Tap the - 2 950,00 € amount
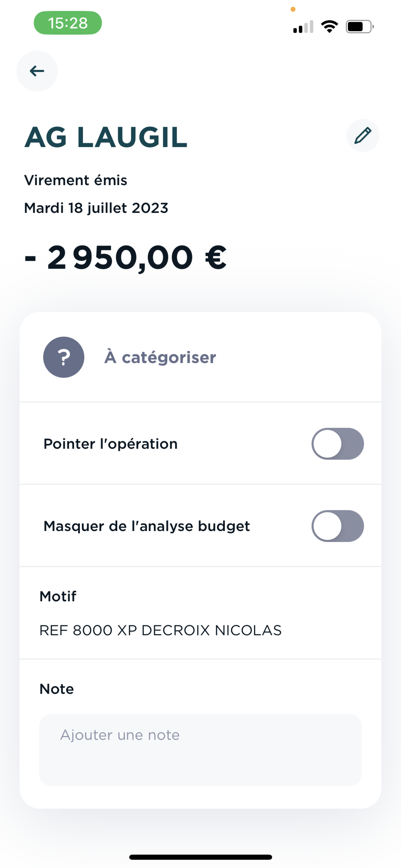401x868 pixels. point(125,258)
